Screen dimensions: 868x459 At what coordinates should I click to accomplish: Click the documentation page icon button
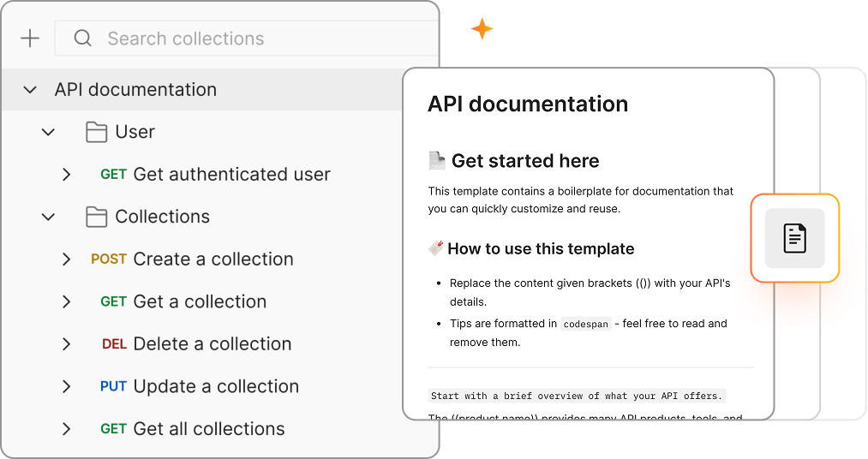click(x=795, y=238)
